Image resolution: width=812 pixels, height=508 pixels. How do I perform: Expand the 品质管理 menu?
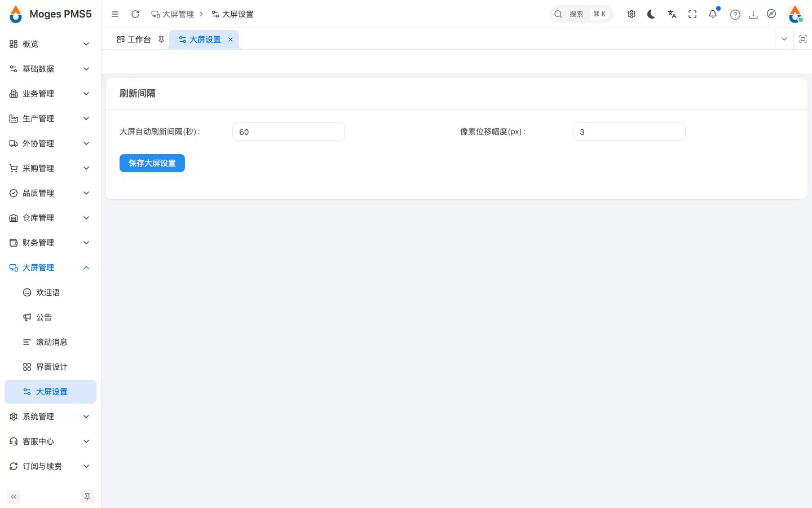pos(50,193)
